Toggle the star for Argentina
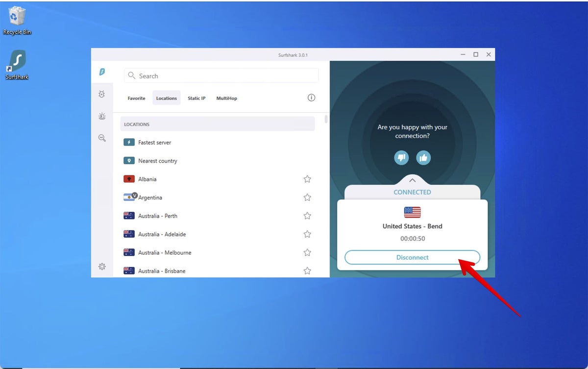Image resolution: width=588 pixels, height=369 pixels. click(307, 197)
